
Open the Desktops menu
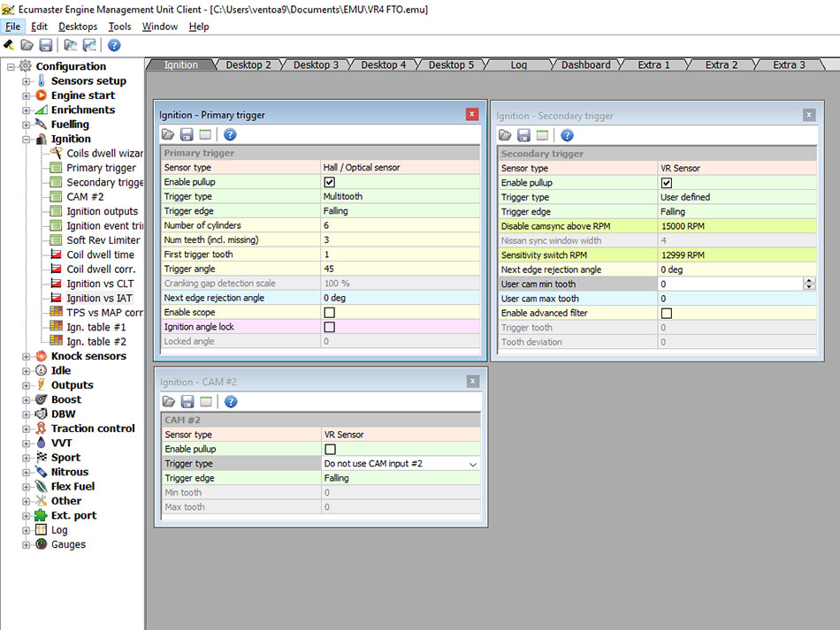point(78,27)
